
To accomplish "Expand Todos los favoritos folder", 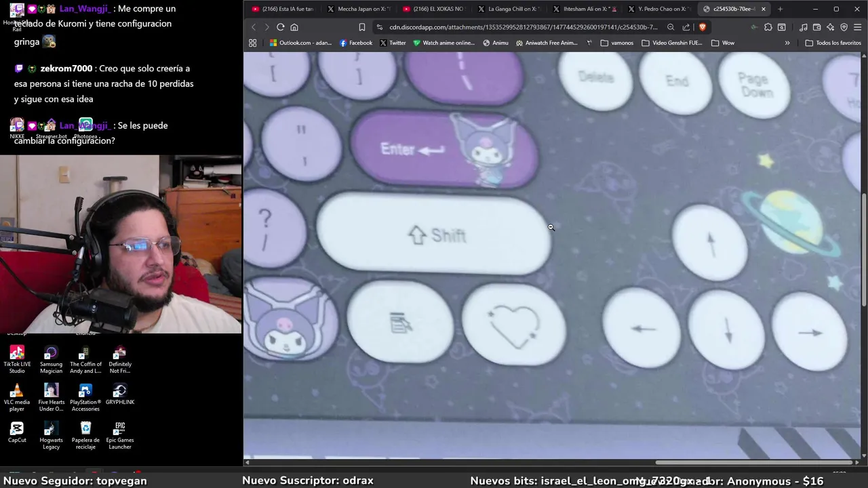I will pos(833,43).
